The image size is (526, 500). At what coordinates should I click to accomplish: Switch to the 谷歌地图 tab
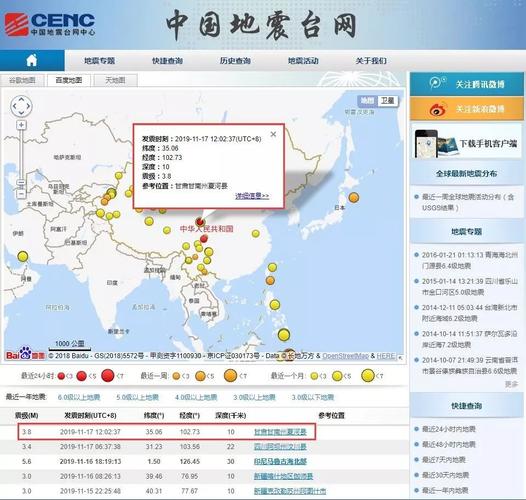(x=22, y=80)
